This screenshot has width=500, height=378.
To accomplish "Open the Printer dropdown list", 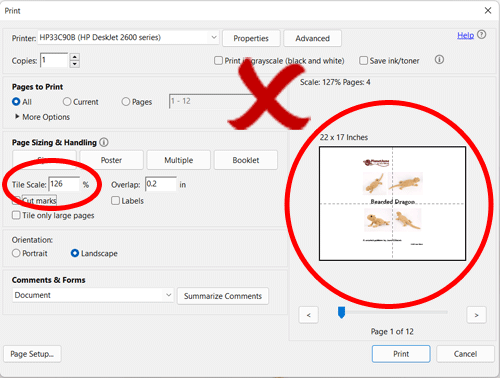I will pos(128,38).
